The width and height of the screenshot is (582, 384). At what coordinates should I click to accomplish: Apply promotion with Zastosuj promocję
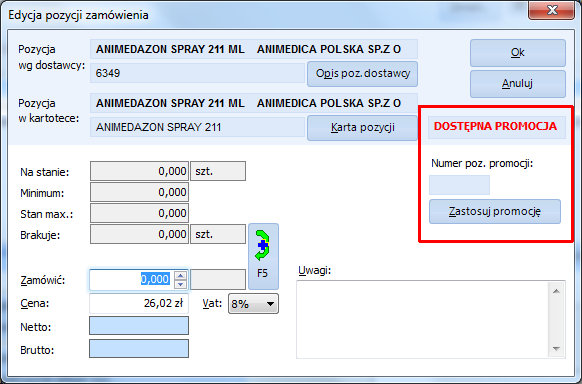pyautogui.click(x=495, y=211)
